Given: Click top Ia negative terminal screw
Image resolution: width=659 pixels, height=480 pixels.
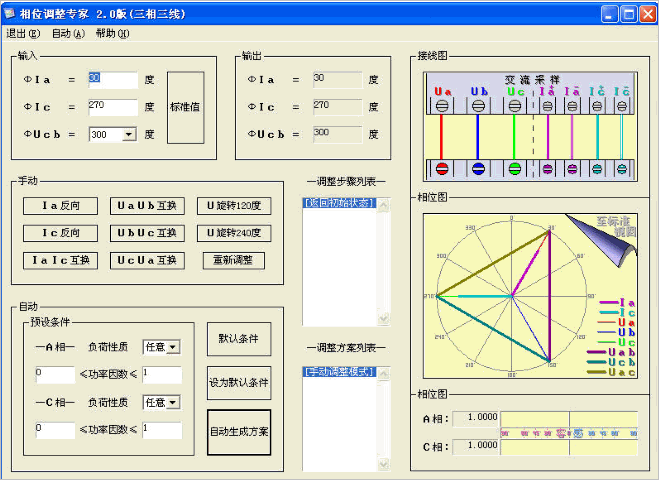Looking at the screenshot, I should coord(572,106).
